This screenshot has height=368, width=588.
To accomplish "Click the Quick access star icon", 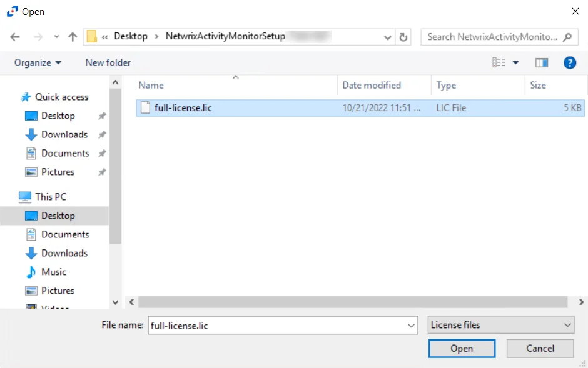I will pyautogui.click(x=26, y=97).
